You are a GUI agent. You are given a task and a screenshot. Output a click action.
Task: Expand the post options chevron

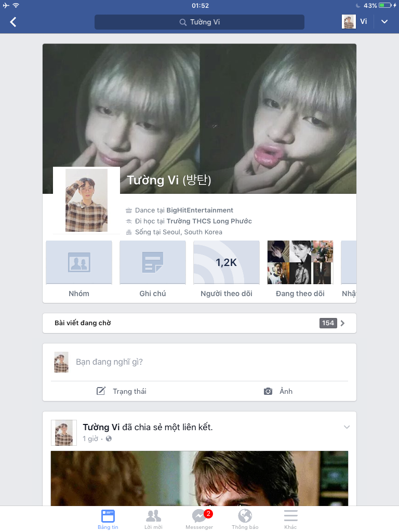pyautogui.click(x=347, y=427)
